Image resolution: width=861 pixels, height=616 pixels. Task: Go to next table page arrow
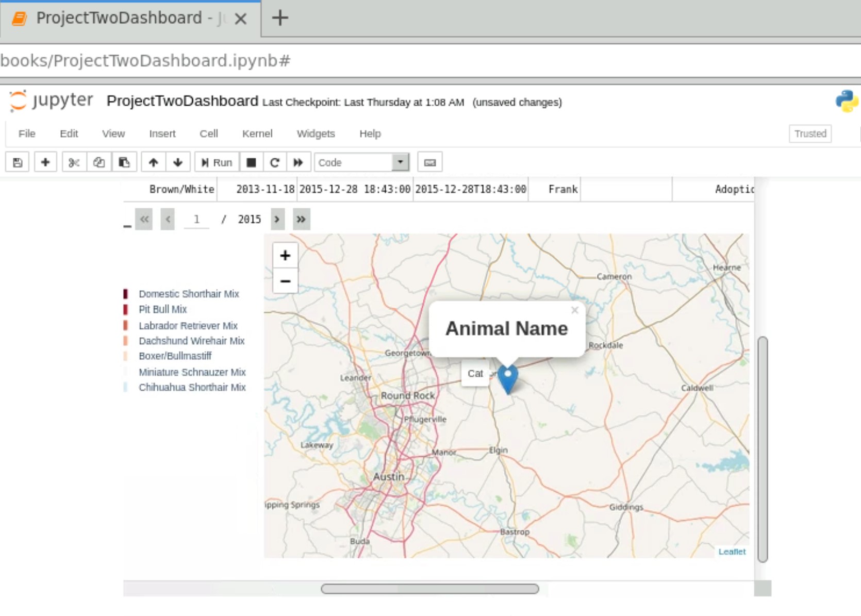coord(277,219)
